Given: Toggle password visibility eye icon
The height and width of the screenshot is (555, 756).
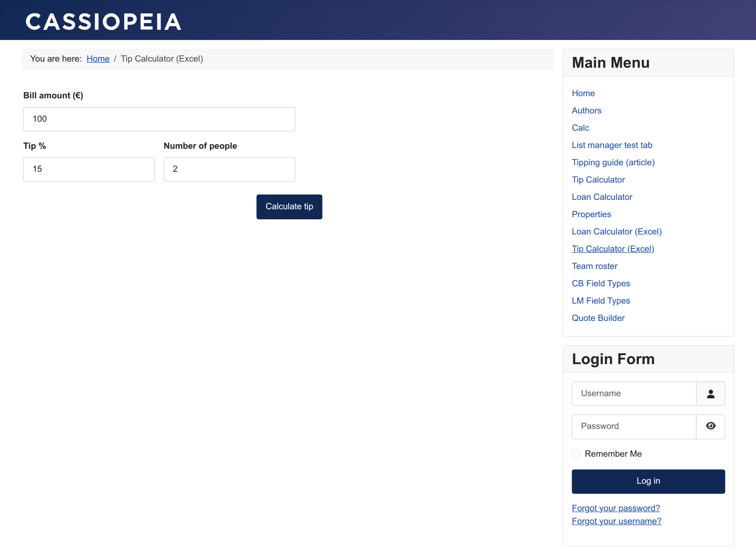Looking at the screenshot, I should pos(710,426).
